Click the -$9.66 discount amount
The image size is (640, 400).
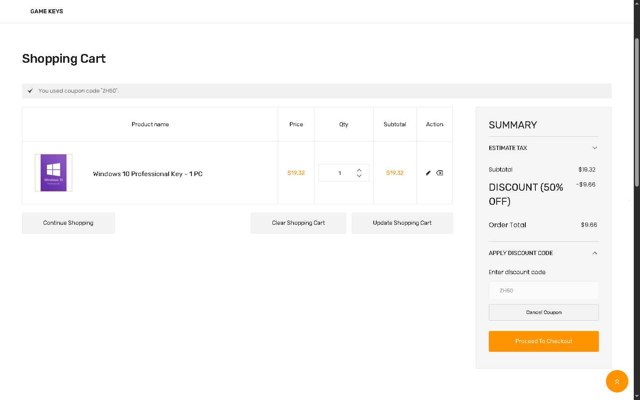[586, 184]
